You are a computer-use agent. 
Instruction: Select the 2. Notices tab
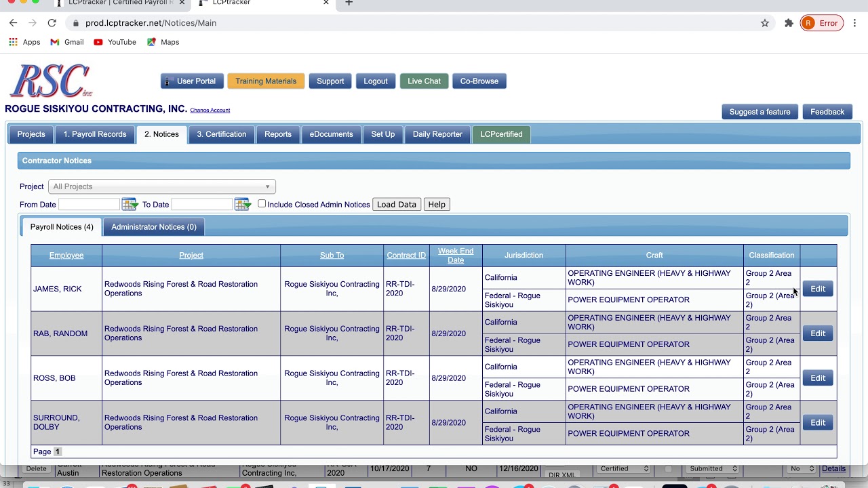point(161,134)
